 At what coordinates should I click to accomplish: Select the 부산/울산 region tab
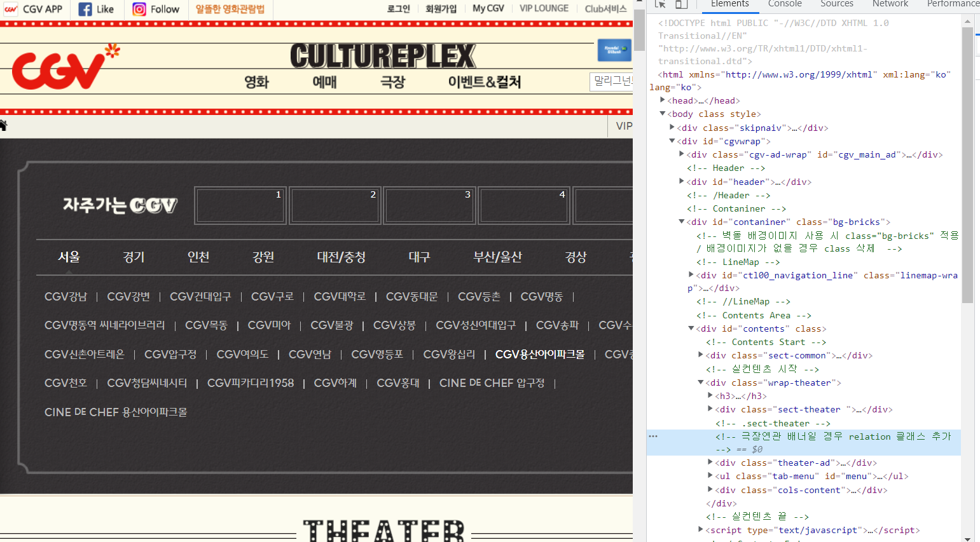[x=497, y=257]
